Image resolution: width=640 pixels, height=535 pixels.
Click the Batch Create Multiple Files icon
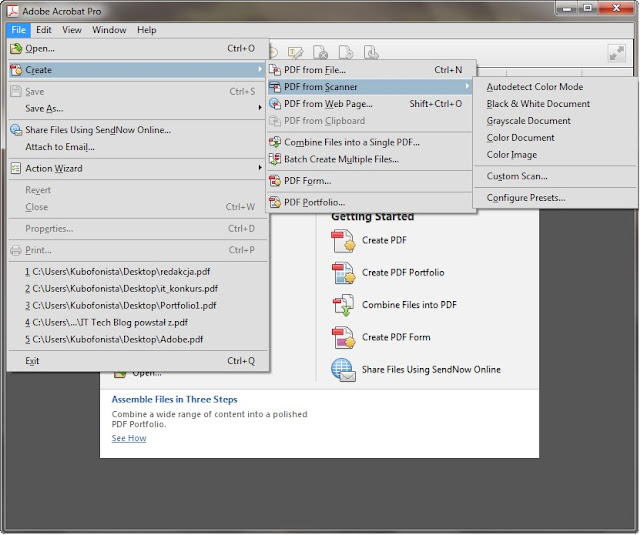click(275, 159)
